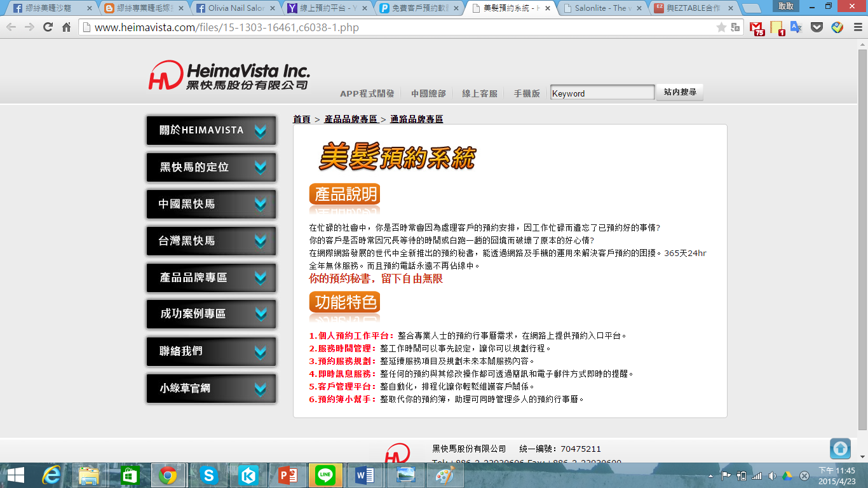Open the 手機版 link

(x=526, y=93)
